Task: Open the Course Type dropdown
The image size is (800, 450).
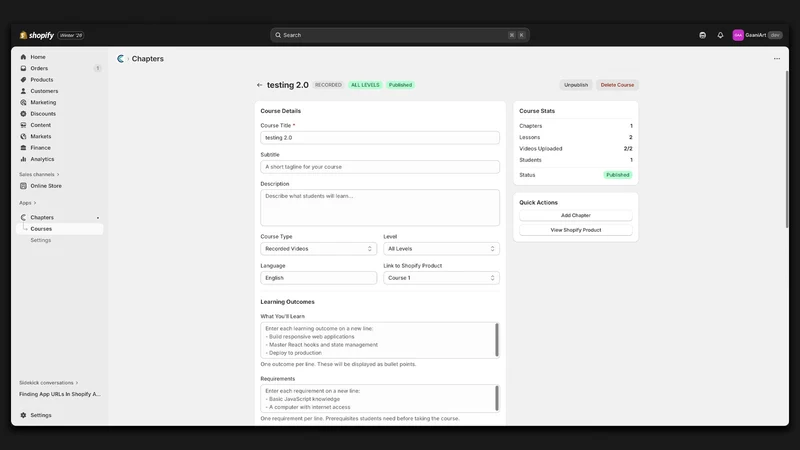Action: pyautogui.click(x=318, y=249)
